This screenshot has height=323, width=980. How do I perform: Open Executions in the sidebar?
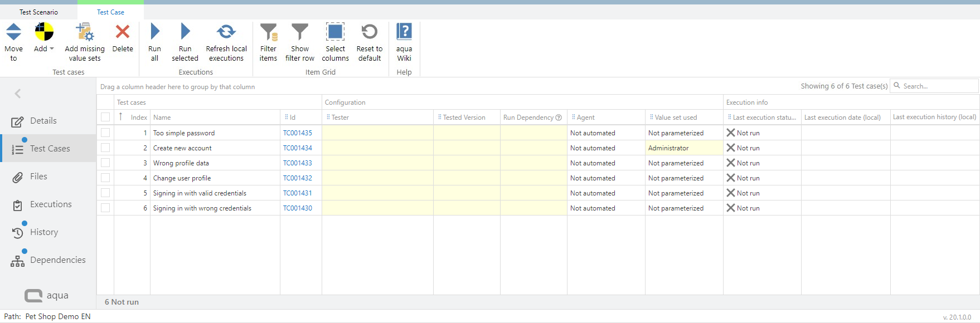coord(51,204)
